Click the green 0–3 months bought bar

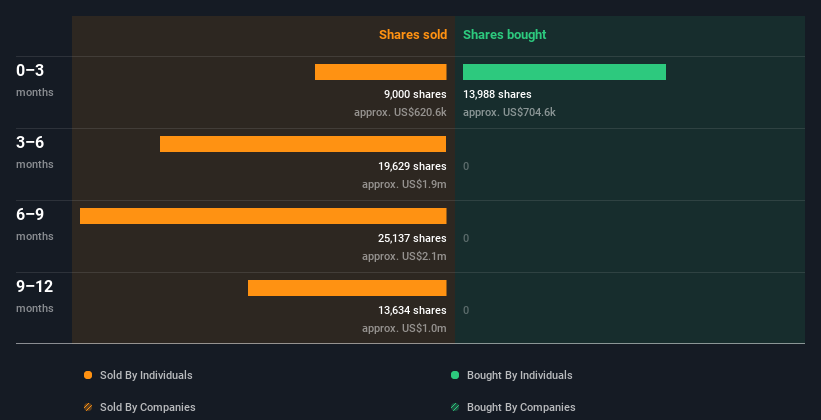(564, 72)
